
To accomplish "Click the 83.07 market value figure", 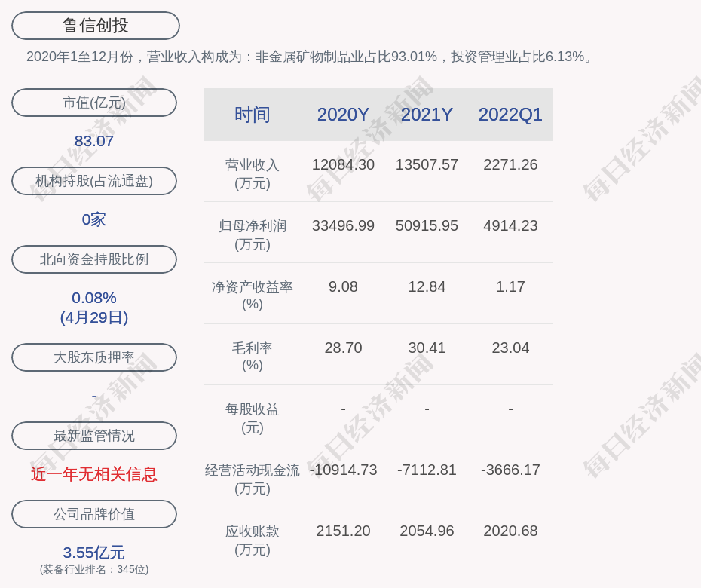I will (x=94, y=141).
